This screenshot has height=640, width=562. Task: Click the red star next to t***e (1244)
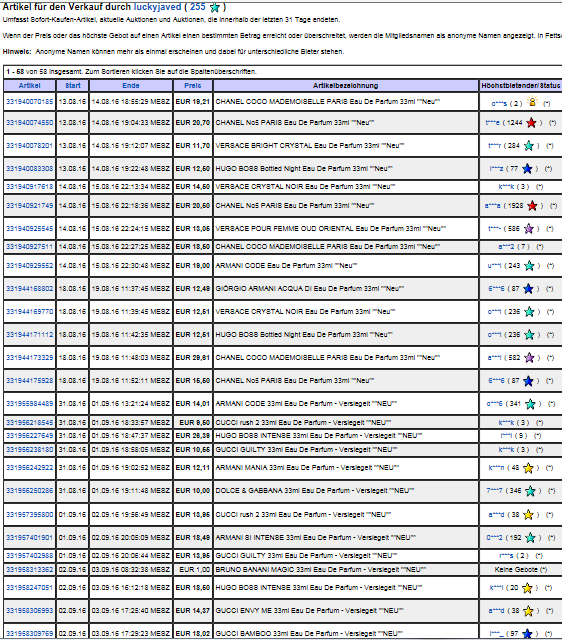pyautogui.click(x=531, y=122)
